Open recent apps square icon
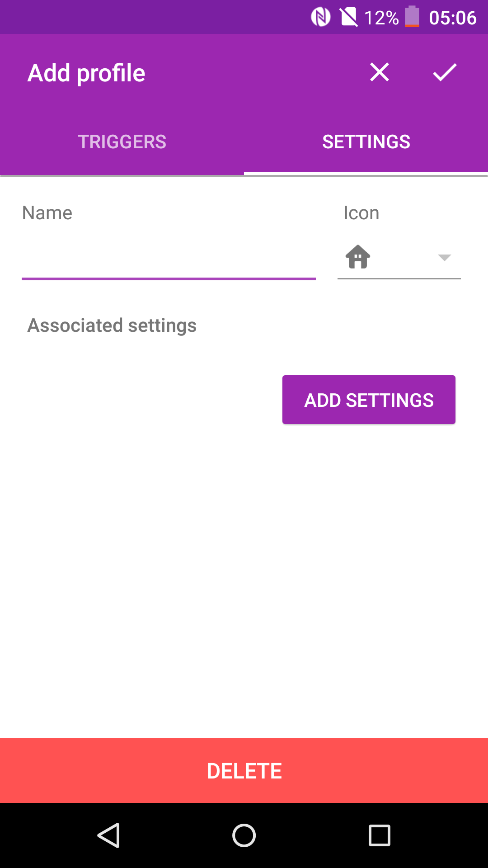The width and height of the screenshot is (488, 868). tap(380, 835)
